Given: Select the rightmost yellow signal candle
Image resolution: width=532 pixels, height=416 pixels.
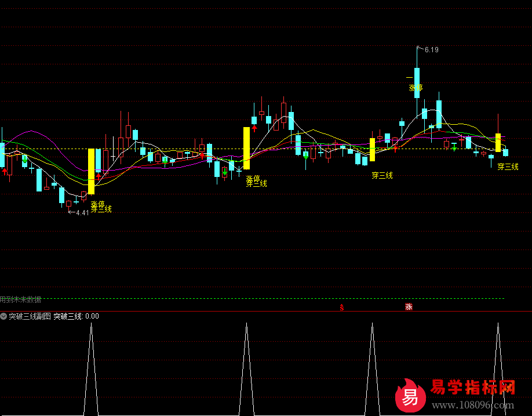Looking at the screenshot, I should [x=498, y=143].
